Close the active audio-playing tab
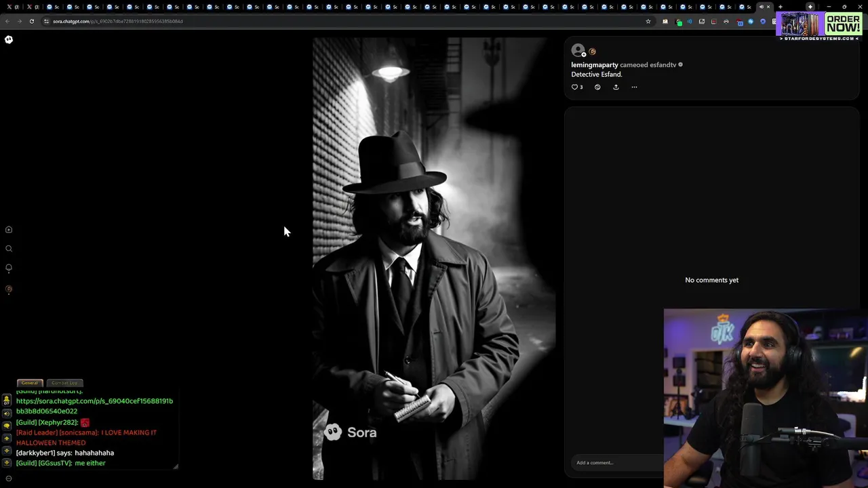Image resolution: width=868 pixels, height=488 pixels. coord(768,7)
